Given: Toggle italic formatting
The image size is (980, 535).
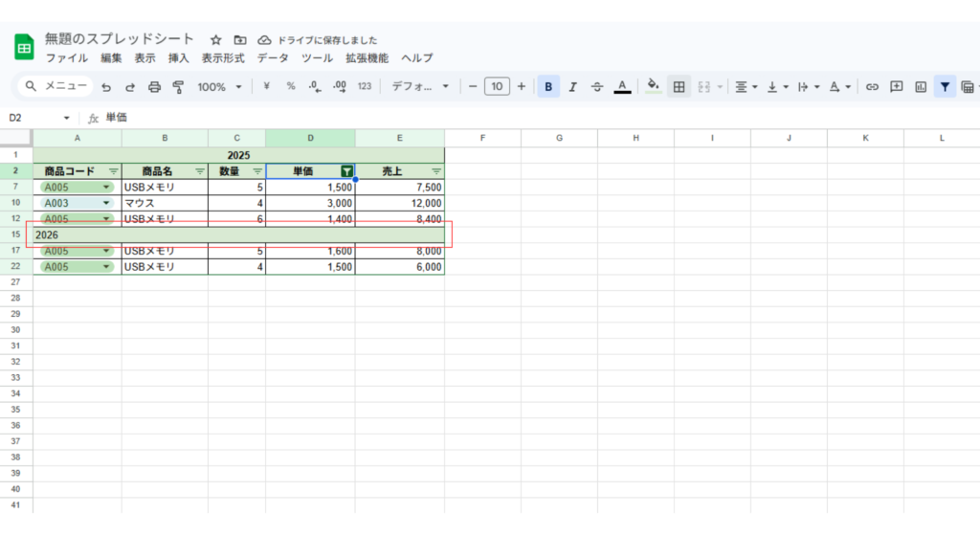Looking at the screenshot, I should (572, 87).
